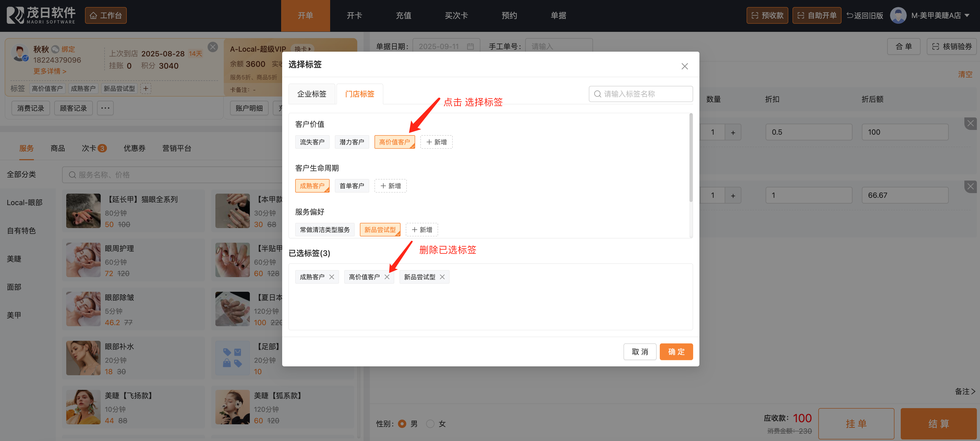This screenshot has height=441, width=980.
Task: Remove the 高价值客户 selected tag
Action: tap(387, 277)
